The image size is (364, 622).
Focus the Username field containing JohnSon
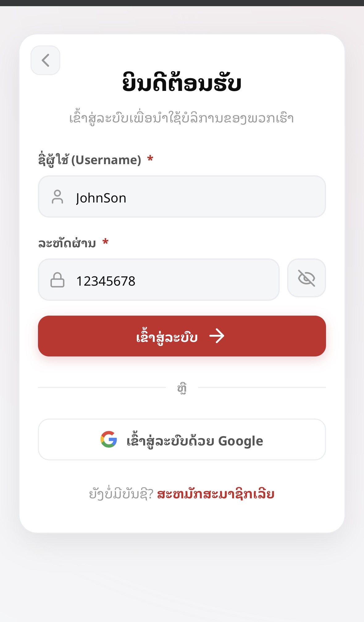click(198, 197)
